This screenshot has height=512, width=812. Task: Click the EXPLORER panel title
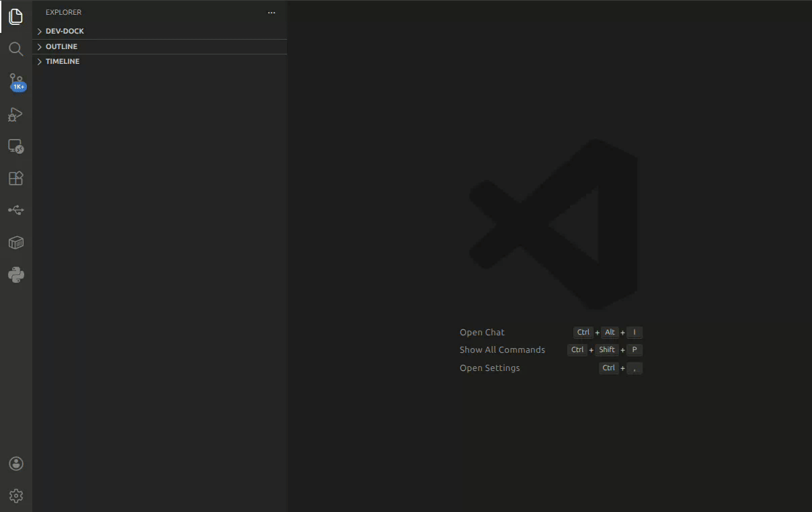click(63, 12)
